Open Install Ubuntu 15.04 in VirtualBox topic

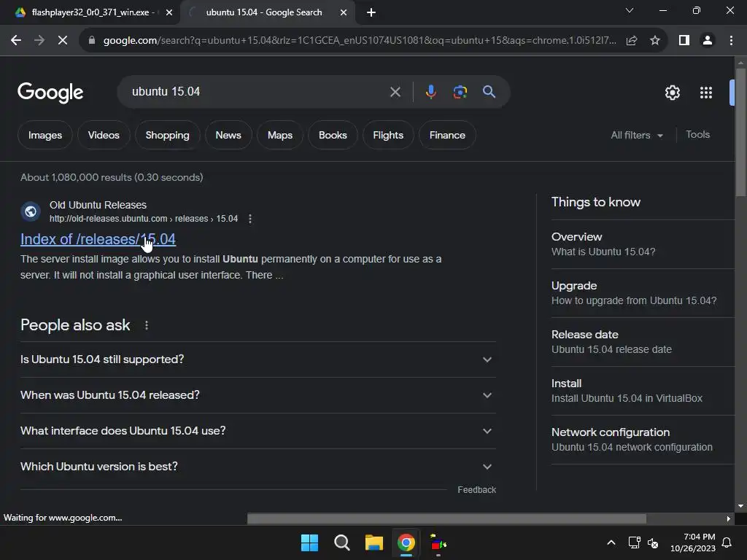point(643,391)
